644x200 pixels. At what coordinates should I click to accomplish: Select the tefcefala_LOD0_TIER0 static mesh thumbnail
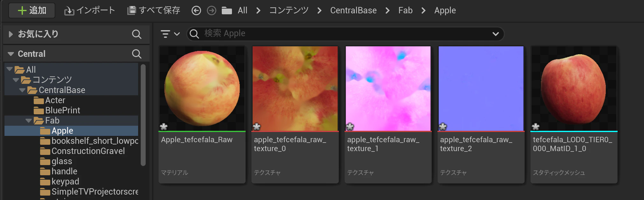coord(574,89)
